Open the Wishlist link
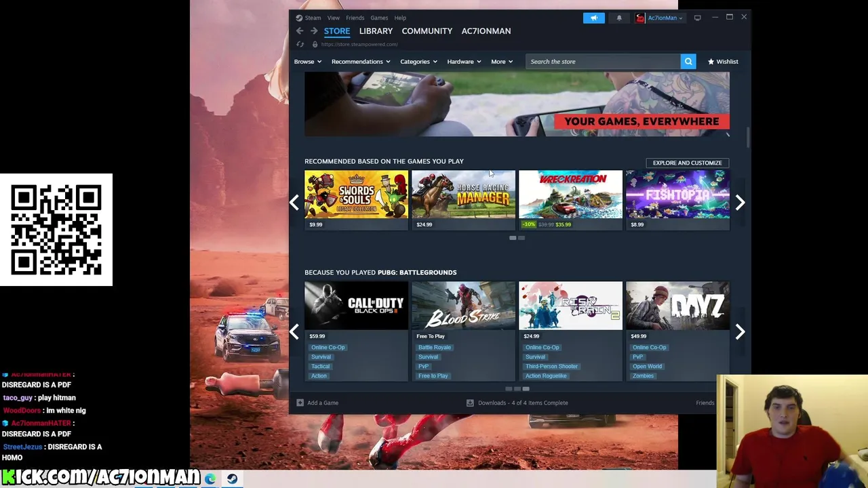This screenshot has width=868, height=488. tap(723, 62)
